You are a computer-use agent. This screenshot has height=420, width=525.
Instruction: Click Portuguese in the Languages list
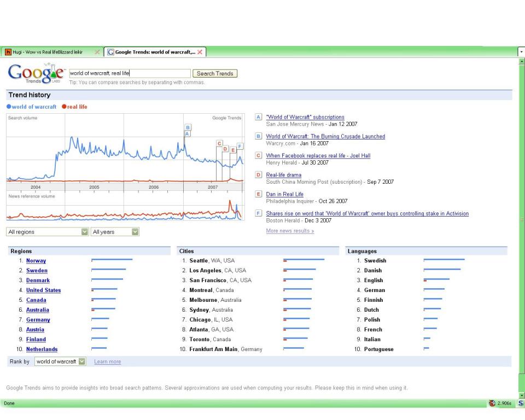pos(378,349)
